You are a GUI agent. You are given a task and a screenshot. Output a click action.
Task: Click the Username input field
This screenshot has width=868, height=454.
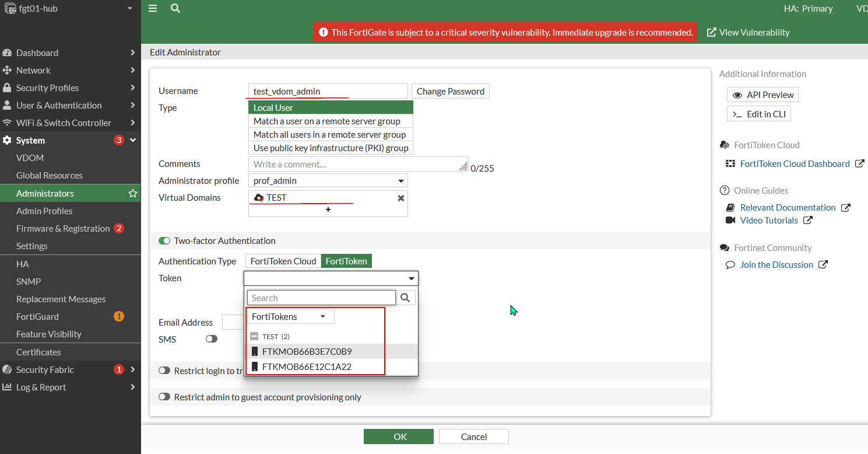328,91
